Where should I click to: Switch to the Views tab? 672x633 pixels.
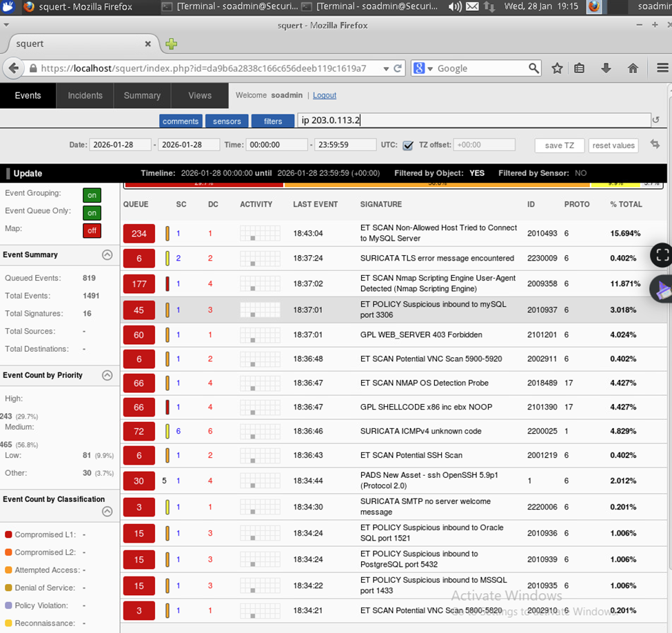click(200, 95)
